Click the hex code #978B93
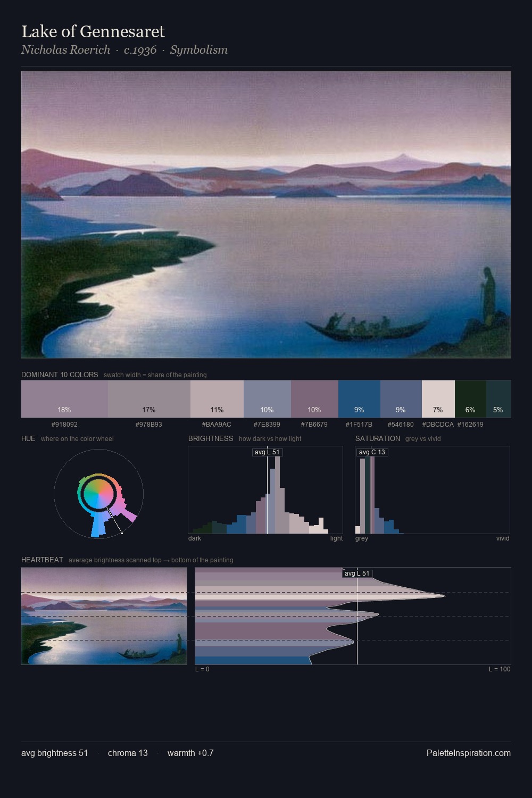Viewport: 532px width, 798px height. tap(149, 425)
